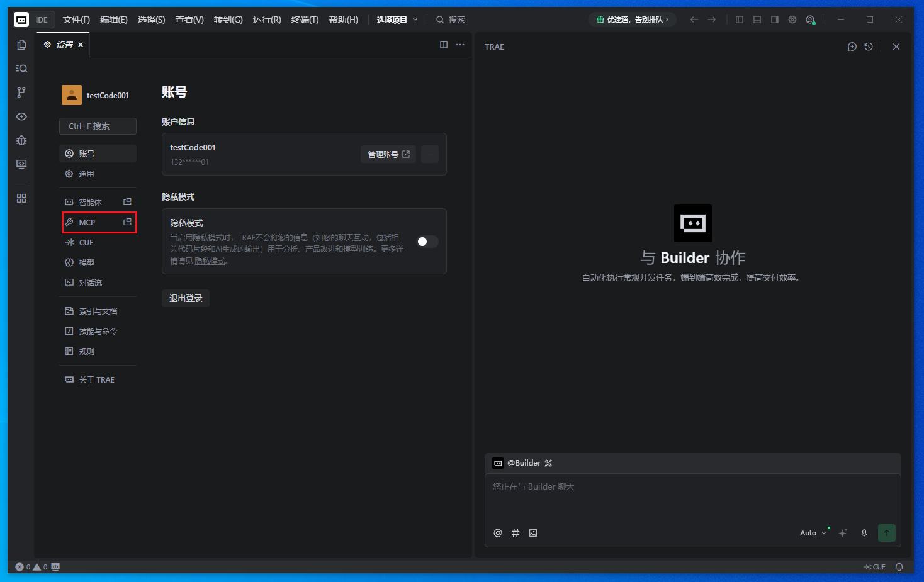Screen dimensions: 924x582
Task: Click the remote monitor icon in activity bar
Action: (x=21, y=164)
